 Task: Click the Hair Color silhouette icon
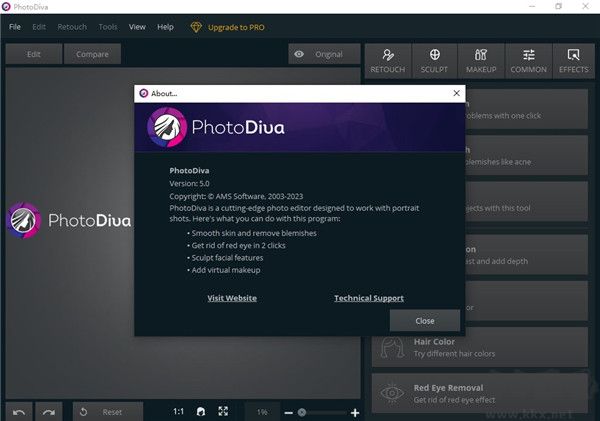[x=392, y=347]
